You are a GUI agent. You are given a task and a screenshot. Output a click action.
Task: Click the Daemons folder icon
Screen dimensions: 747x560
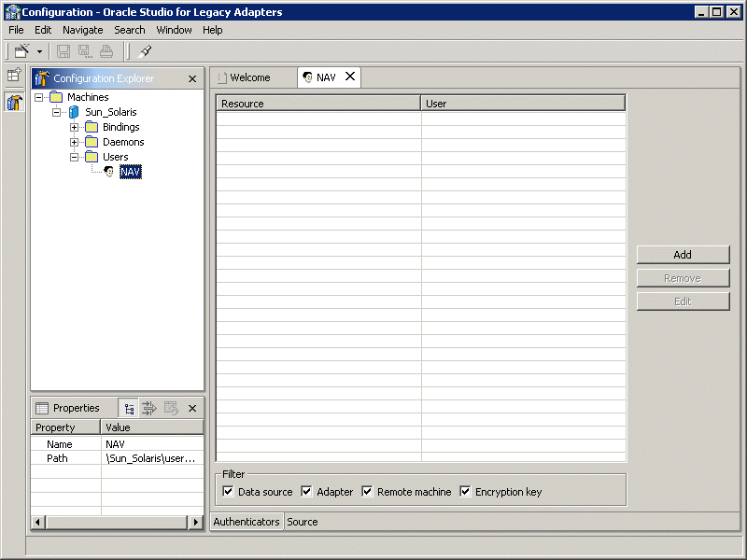pos(92,142)
